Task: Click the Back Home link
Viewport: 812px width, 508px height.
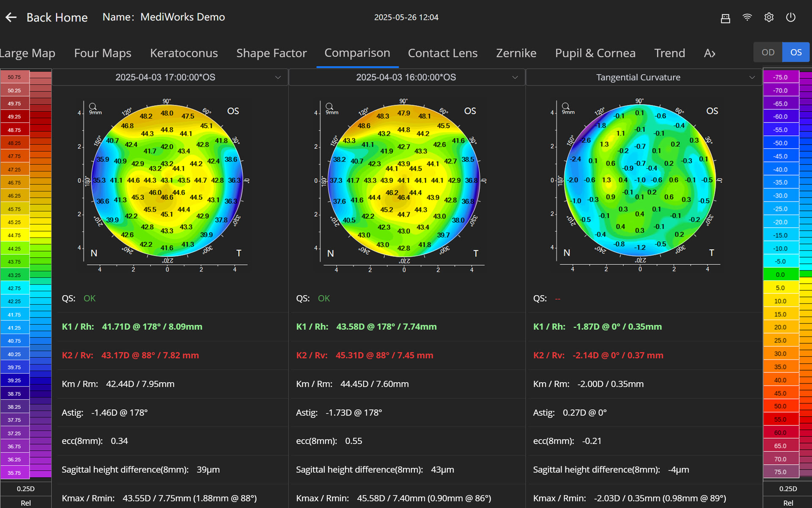Action: [x=57, y=18]
